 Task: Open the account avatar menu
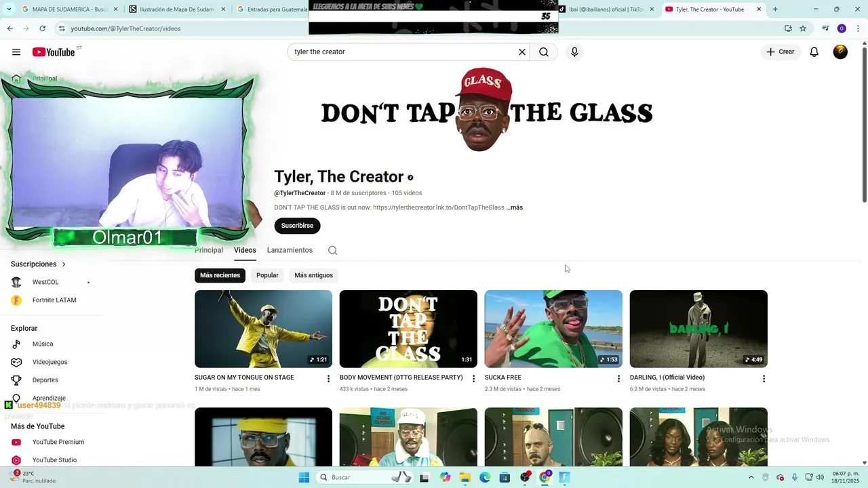(x=840, y=52)
